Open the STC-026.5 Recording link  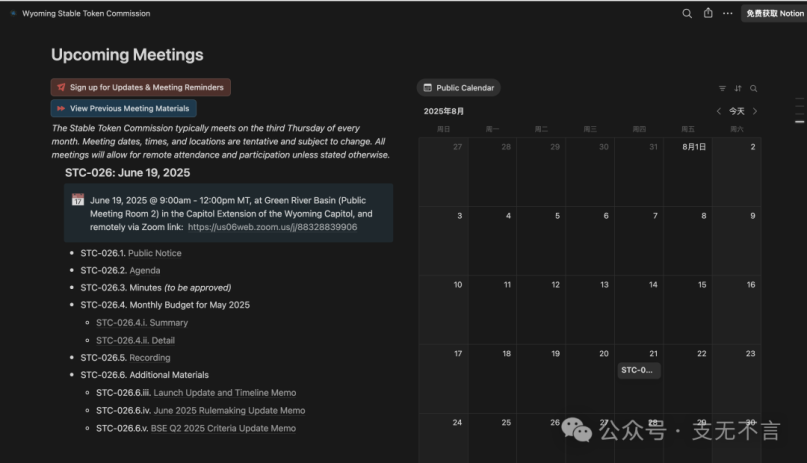click(150, 357)
